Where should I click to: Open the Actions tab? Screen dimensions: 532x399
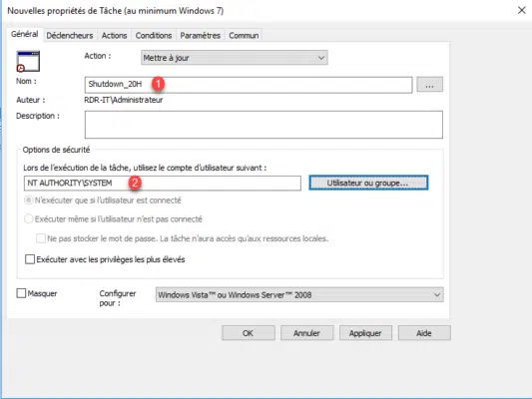pyautogui.click(x=114, y=35)
